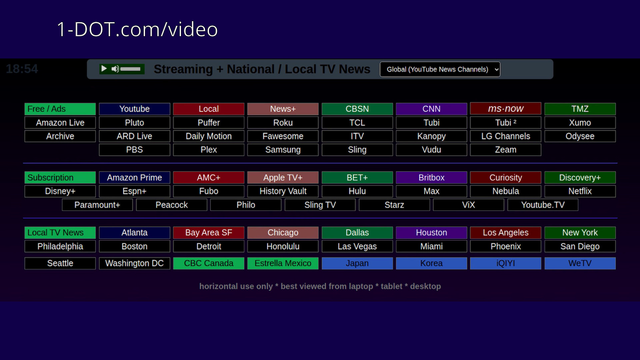Open Sling TV subscription
The height and width of the screenshot is (360, 640).
point(320,205)
